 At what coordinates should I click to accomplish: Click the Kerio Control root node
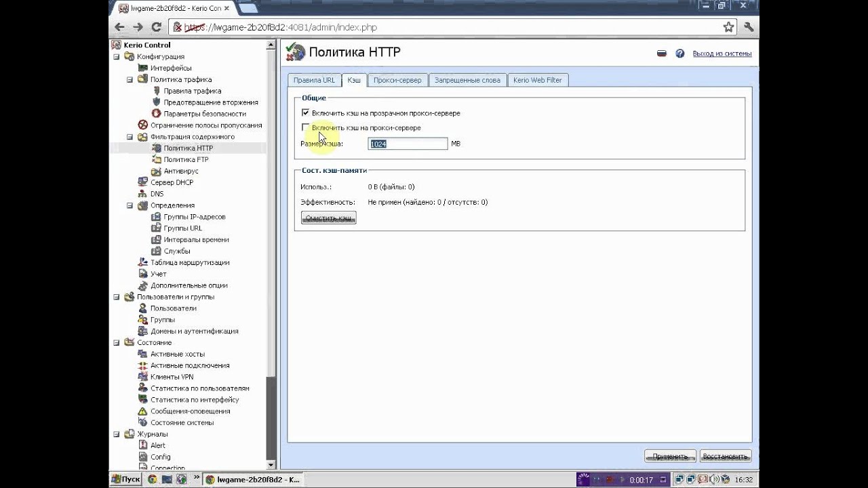[x=147, y=45]
